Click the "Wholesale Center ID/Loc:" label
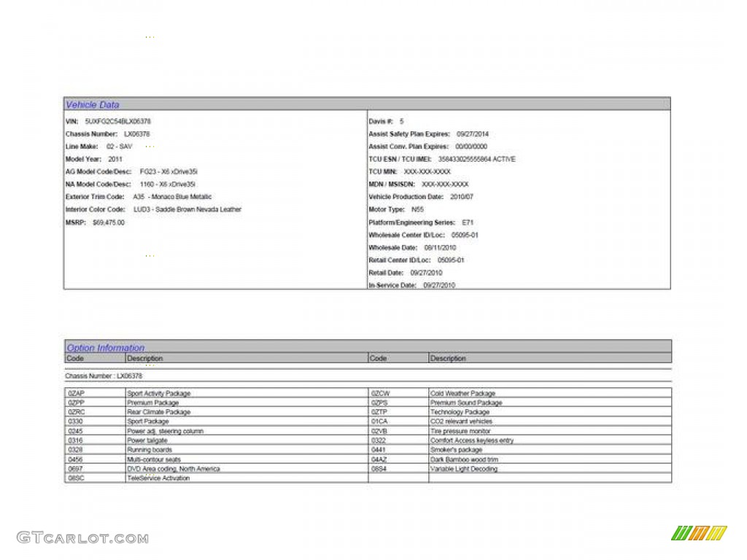Image resolution: width=747 pixels, height=560 pixels. pyautogui.click(x=406, y=236)
